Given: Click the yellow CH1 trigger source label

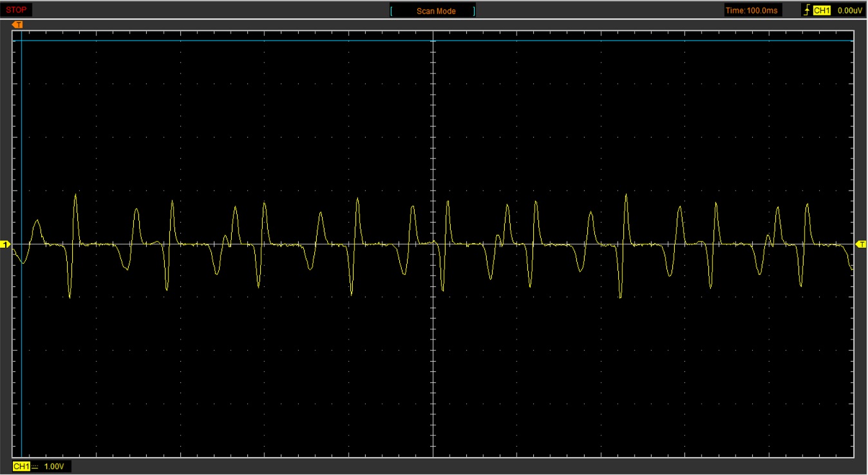Looking at the screenshot, I should pyautogui.click(x=822, y=11).
